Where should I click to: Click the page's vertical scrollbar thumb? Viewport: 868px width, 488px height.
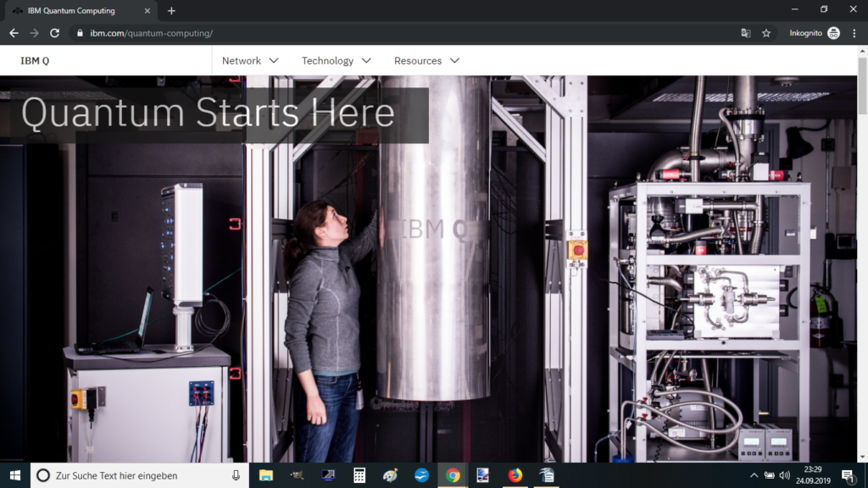(862, 86)
